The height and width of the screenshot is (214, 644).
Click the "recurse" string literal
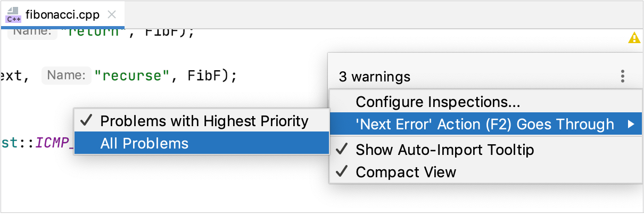(x=132, y=76)
